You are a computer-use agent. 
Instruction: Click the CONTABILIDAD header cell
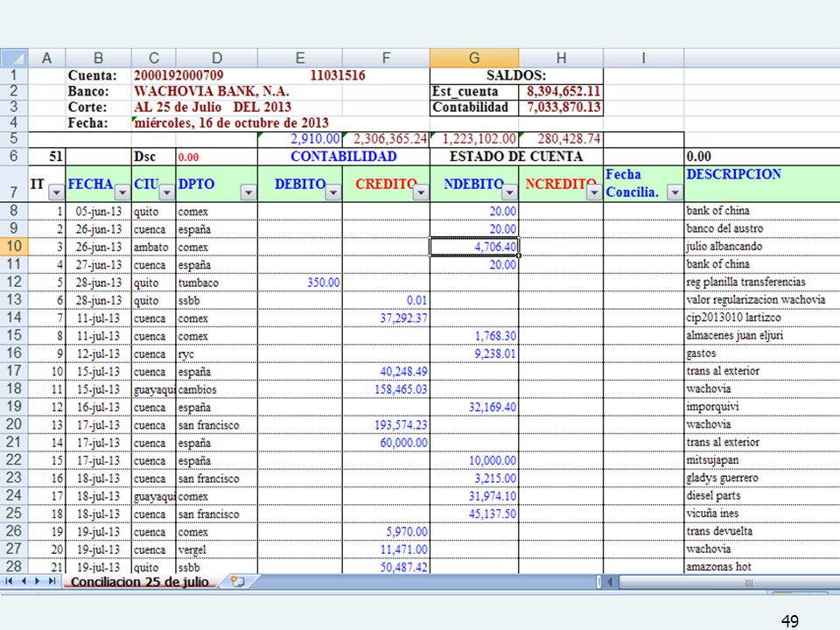[x=343, y=157]
